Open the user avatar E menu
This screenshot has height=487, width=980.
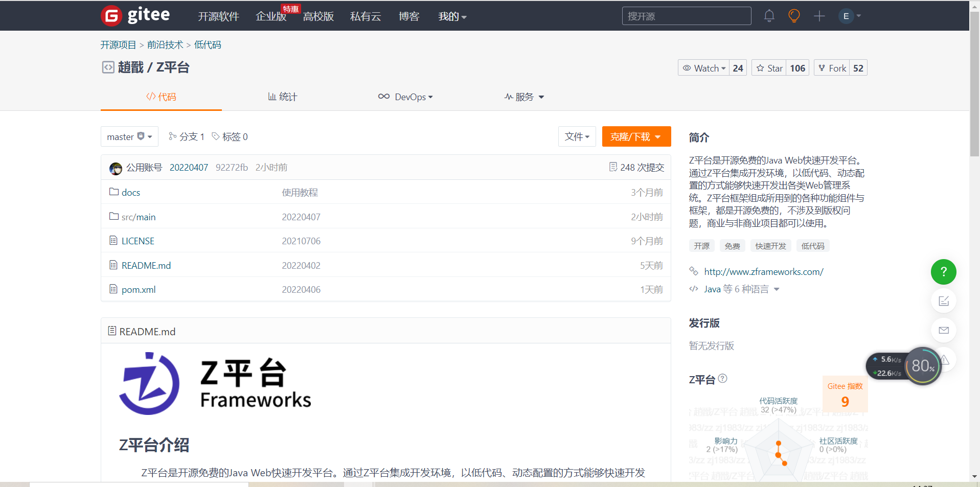tap(849, 16)
